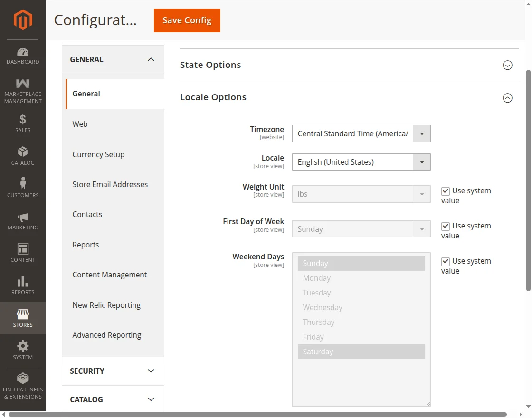
Task: Expand the Security configuration group
Action: (x=113, y=371)
